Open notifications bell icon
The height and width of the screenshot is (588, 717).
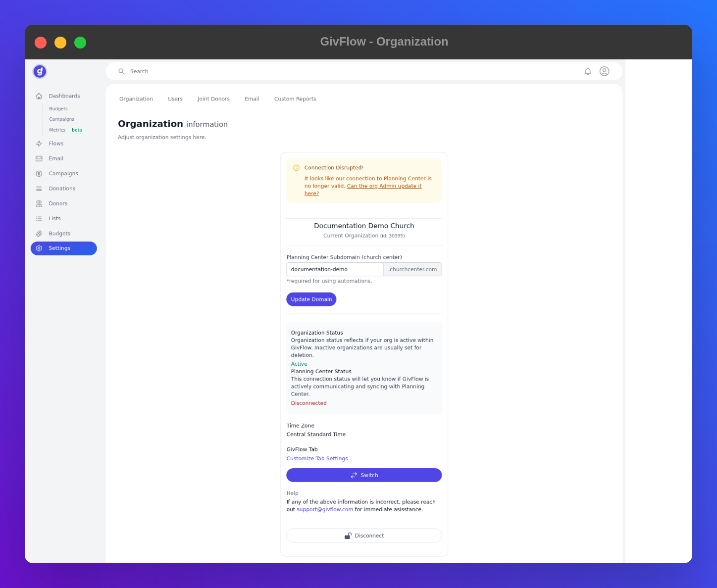pos(588,71)
